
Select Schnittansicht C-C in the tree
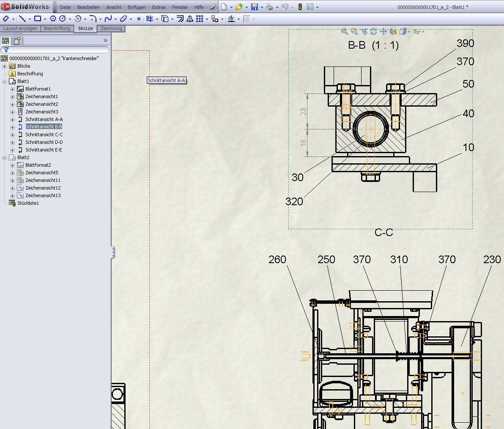44,135
